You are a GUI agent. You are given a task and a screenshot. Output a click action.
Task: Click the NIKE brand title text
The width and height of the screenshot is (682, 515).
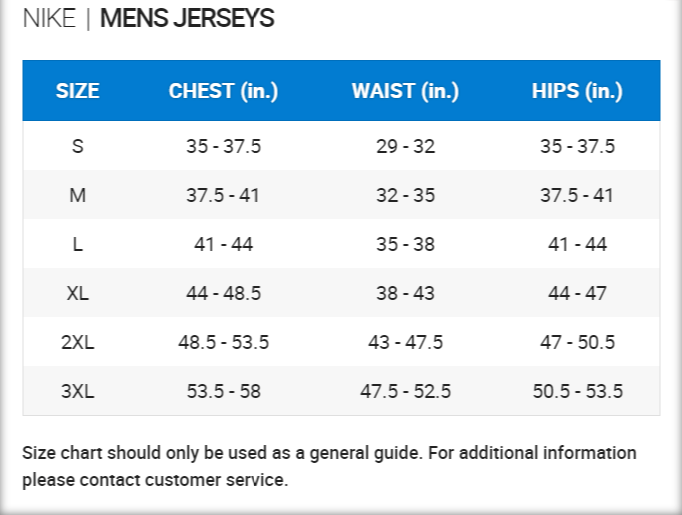(x=48, y=19)
